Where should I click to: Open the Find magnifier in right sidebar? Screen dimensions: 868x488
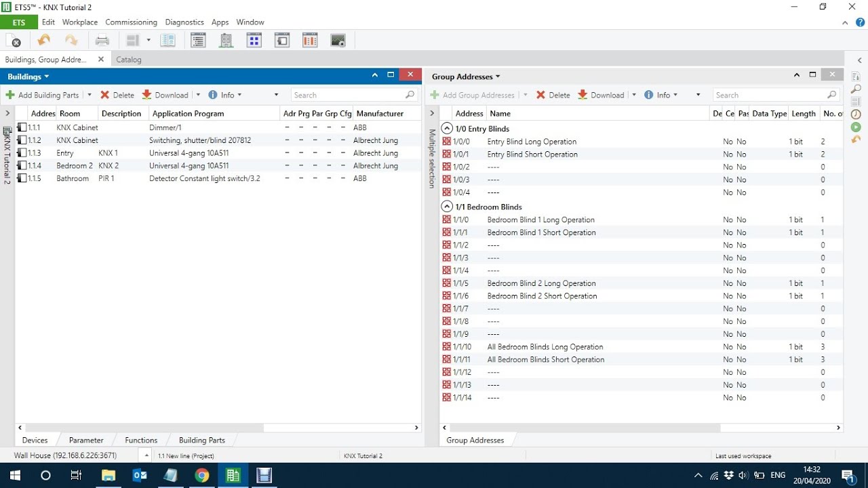[856, 89]
